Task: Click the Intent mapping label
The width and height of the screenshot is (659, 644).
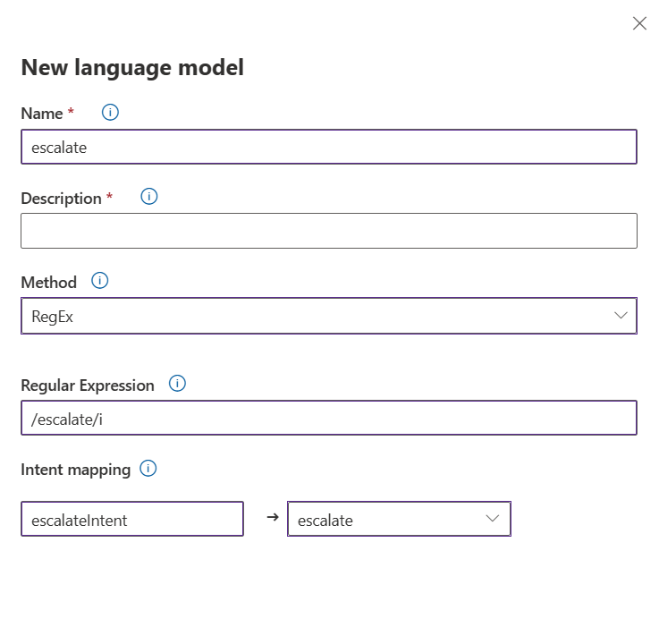Action: (75, 470)
